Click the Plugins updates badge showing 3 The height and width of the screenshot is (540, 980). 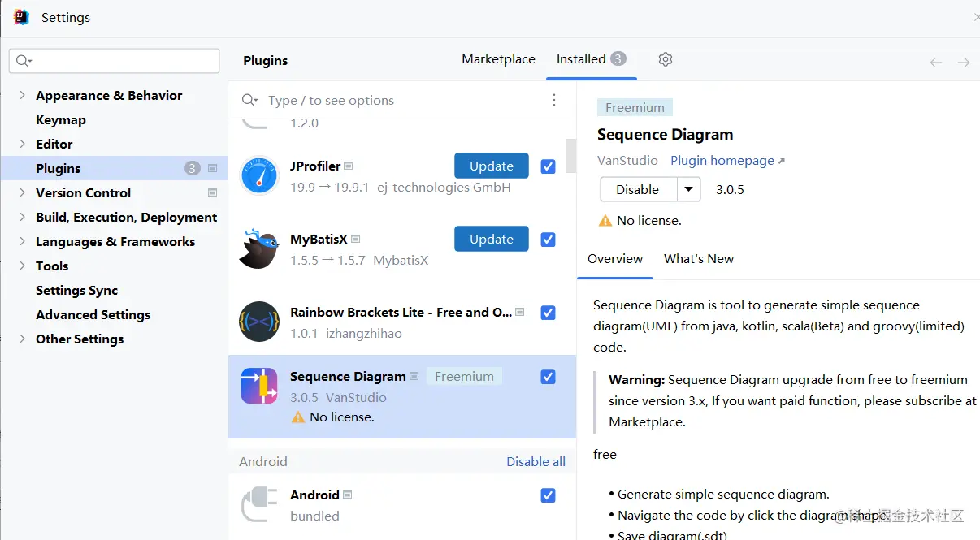[192, 168]
